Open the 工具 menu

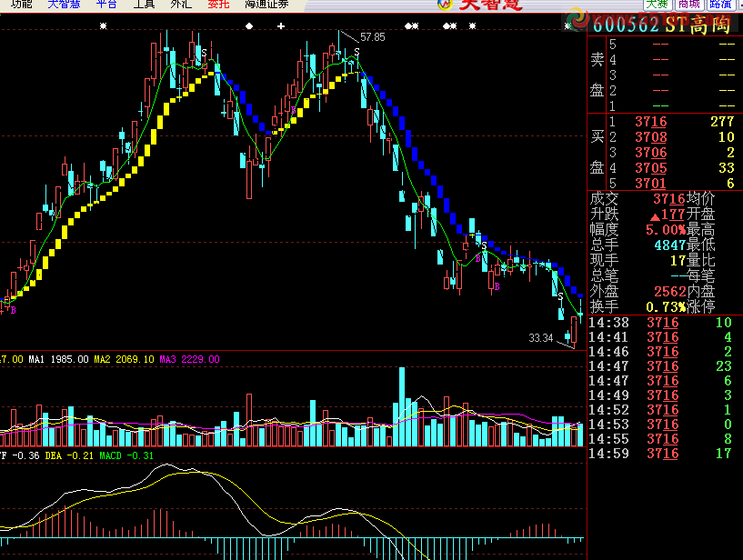tap(144, 5)
